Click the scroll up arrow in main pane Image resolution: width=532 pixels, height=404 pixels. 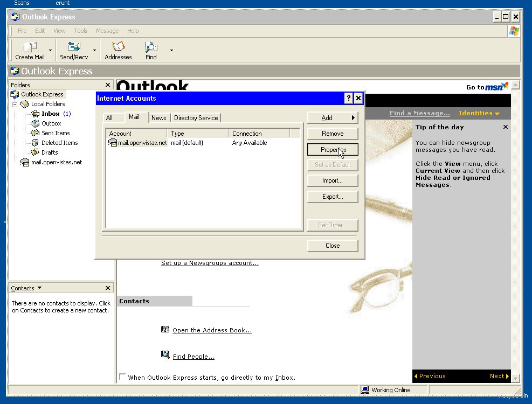point(516,85)
